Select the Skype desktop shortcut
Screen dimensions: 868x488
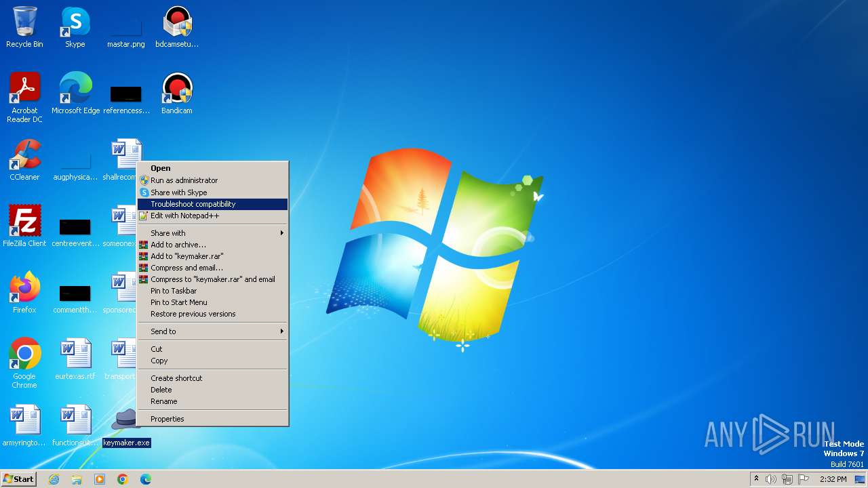[75, 27]
